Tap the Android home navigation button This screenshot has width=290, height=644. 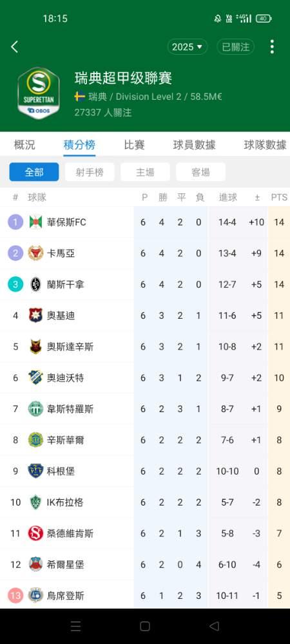pyautogui.click(x=144, y=626)
